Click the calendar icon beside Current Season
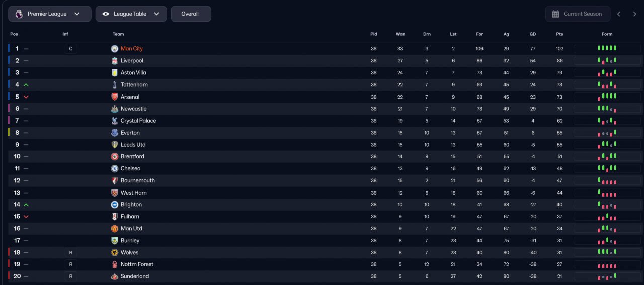 click(555, 14)
